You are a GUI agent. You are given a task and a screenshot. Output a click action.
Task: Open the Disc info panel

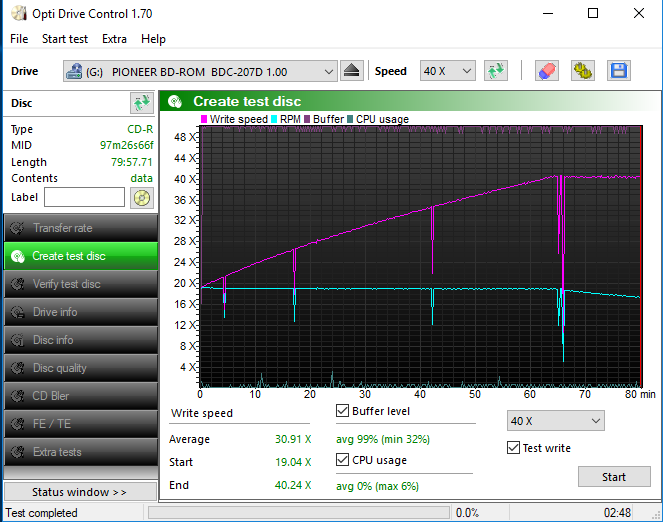[x=81, y=340]
